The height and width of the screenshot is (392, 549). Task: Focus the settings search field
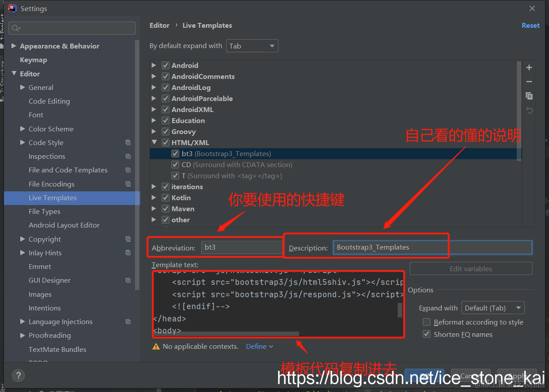(72, 28)
